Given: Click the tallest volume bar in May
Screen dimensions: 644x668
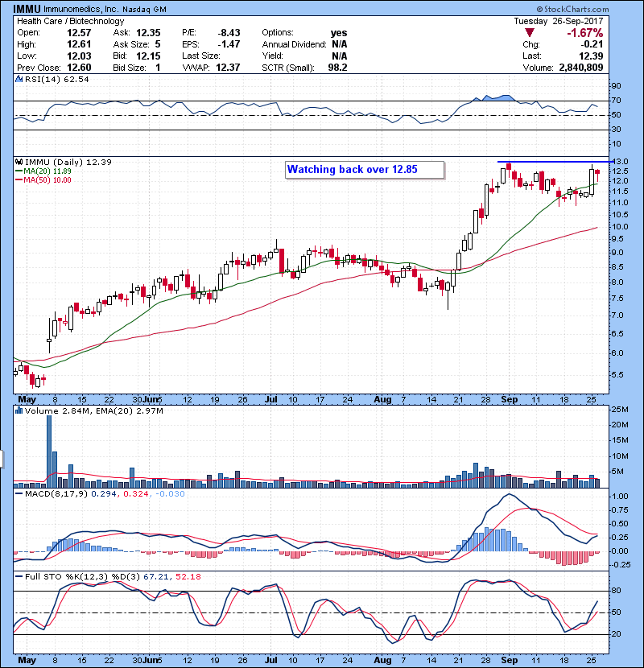Looking at the screenshot, I should (49, 452).
